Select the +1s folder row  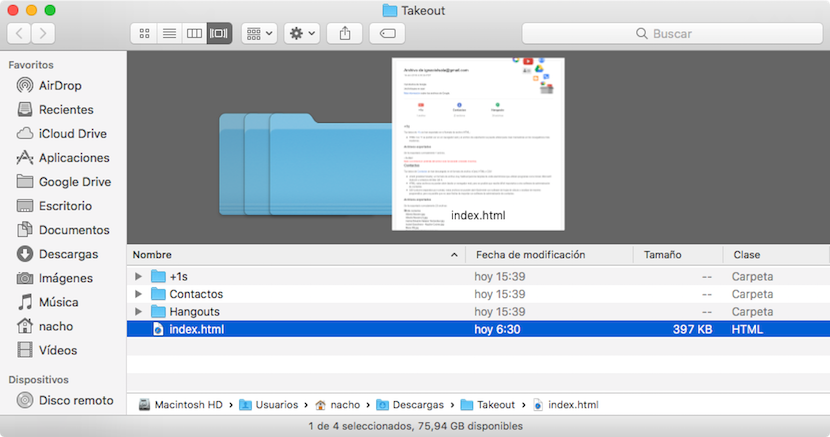479,276
